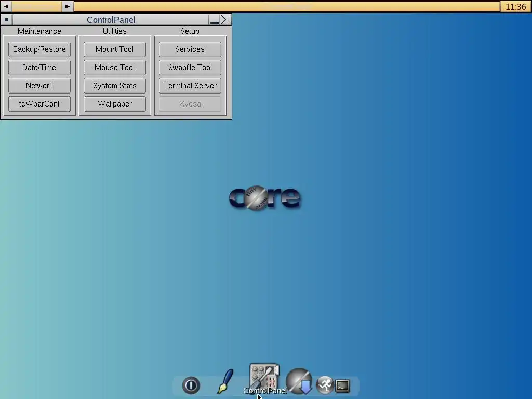Click the Terminal Server button
532x399 pixels.
point(190,86)
